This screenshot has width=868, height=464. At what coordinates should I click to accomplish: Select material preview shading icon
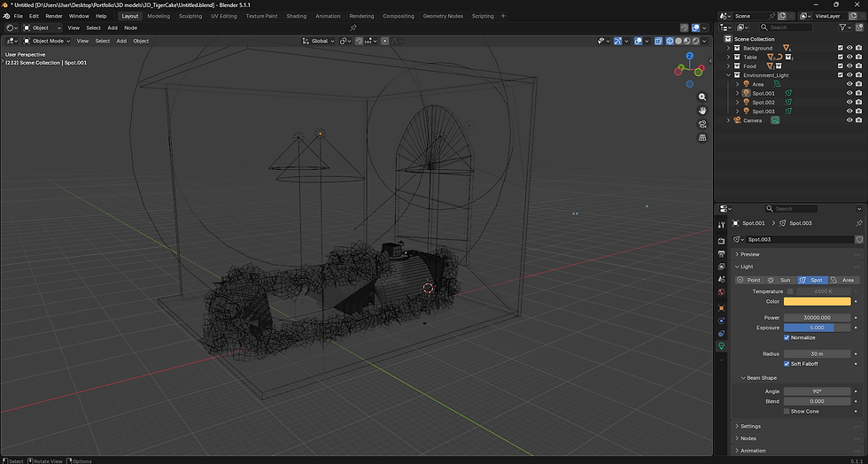coord(687,41)
